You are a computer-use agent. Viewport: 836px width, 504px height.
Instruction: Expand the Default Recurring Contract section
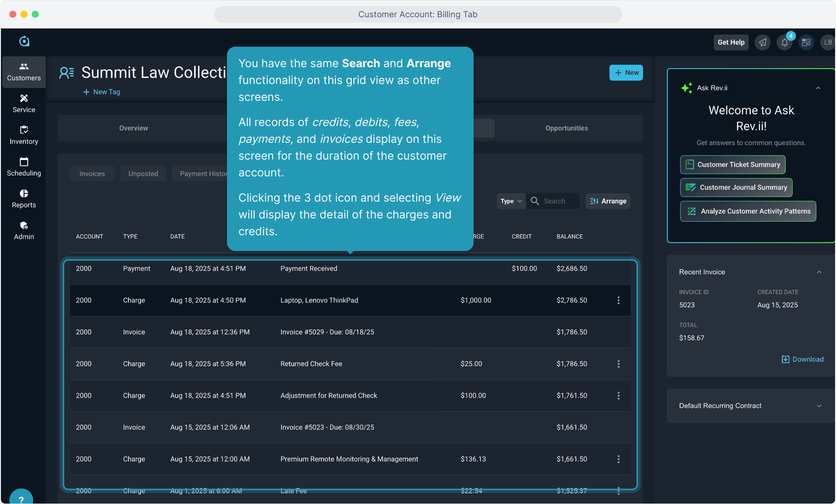click(x=819, y=406)
